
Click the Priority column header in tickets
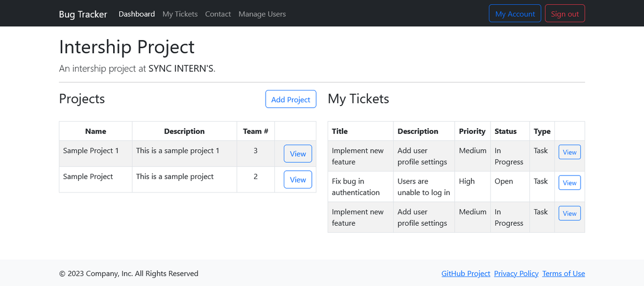[x=472, y=131]
